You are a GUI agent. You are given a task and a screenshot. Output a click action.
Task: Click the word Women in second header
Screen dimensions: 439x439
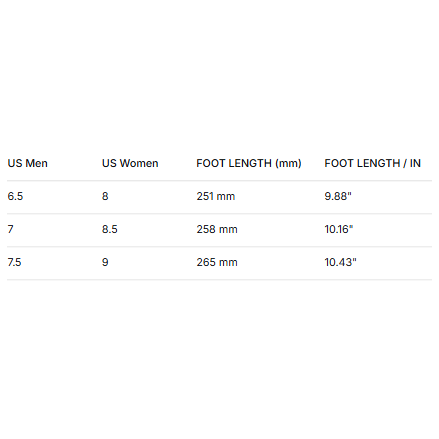tap(139, 163)
